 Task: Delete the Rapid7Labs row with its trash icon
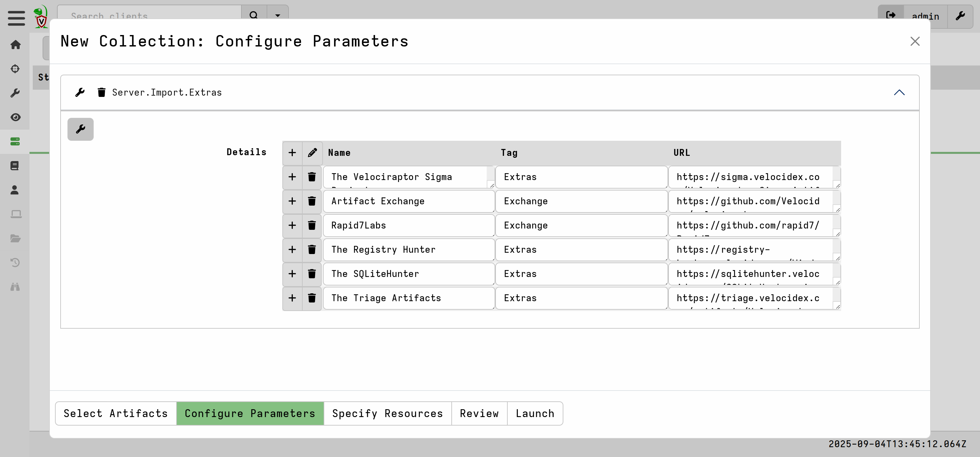click(311, 226)
